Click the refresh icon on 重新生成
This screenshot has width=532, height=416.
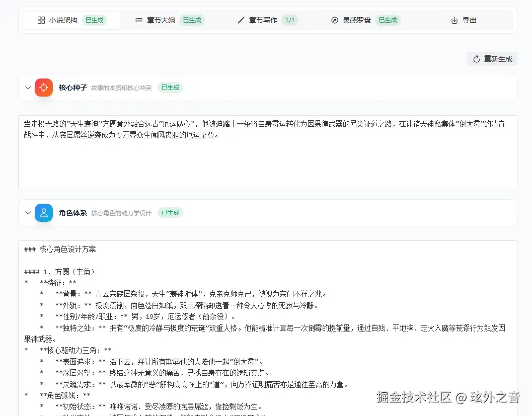coord(476,59)
